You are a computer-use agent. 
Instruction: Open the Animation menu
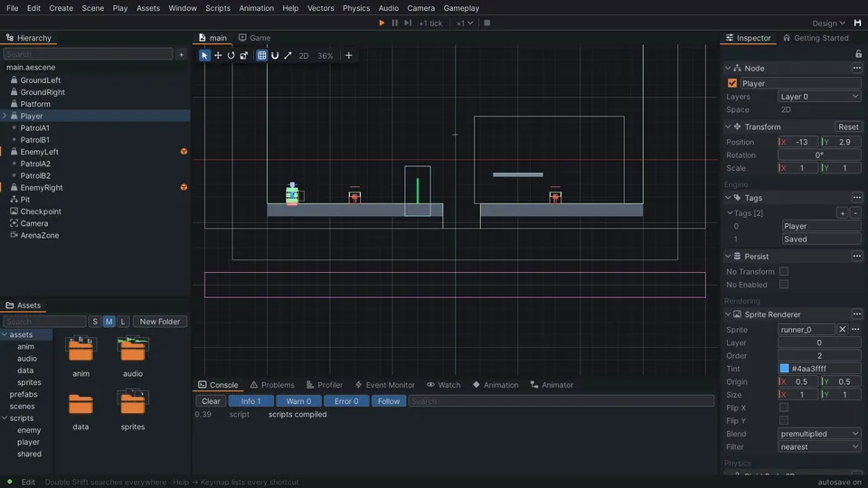[256, 8]
